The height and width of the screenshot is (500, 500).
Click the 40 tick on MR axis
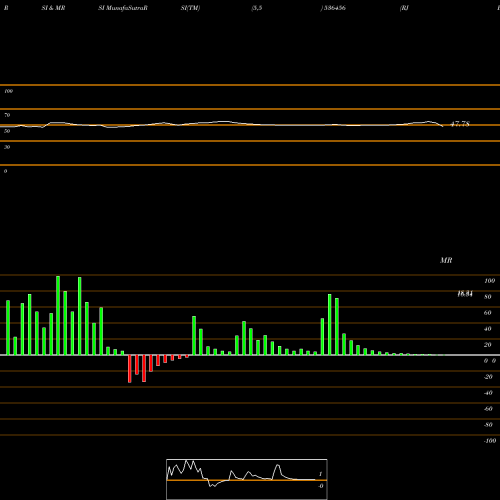coord(488,329)
